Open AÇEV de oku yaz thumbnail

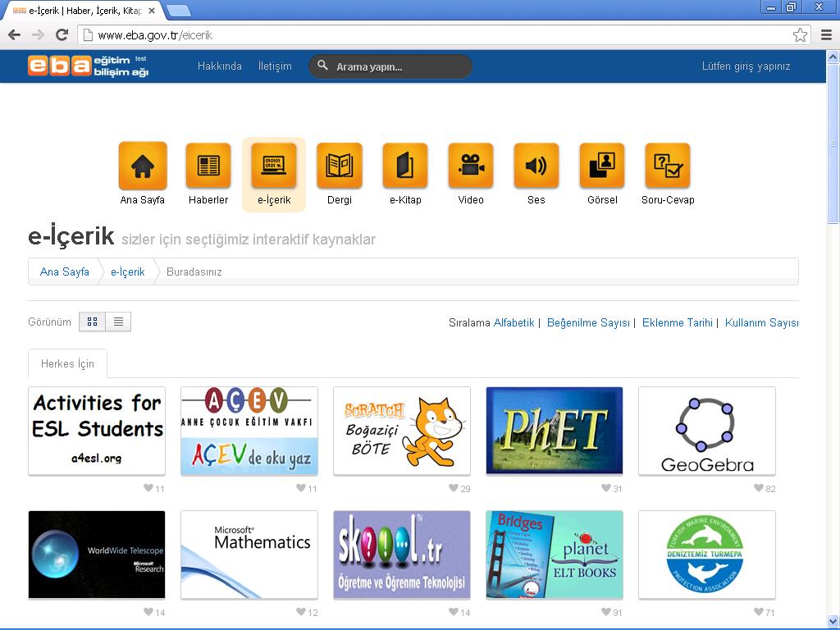tap(249, 431)
